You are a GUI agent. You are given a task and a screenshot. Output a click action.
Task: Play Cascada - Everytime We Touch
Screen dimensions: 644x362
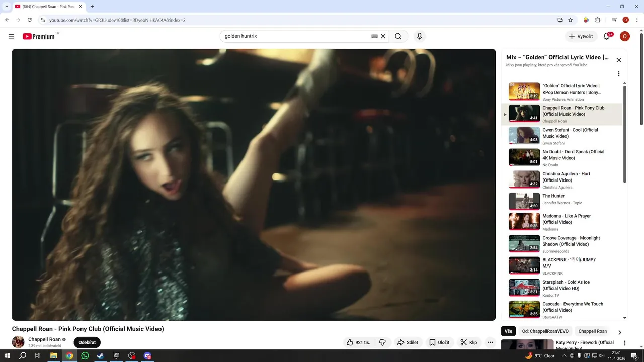(561, 310)
